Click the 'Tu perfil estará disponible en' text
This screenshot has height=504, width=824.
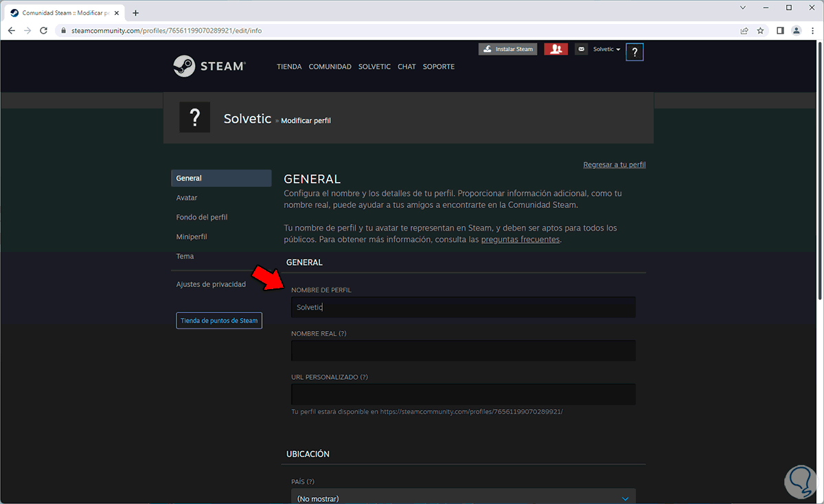[335, 412]
